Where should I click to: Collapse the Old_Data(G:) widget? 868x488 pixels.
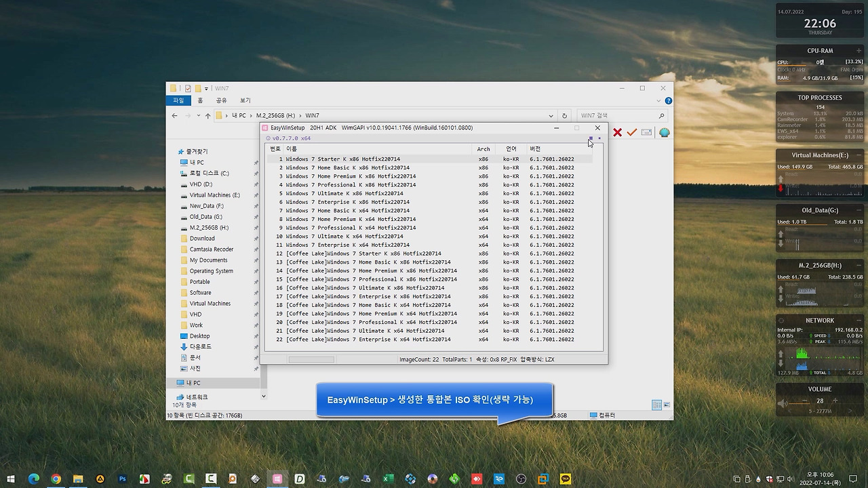tap(859, 210)
